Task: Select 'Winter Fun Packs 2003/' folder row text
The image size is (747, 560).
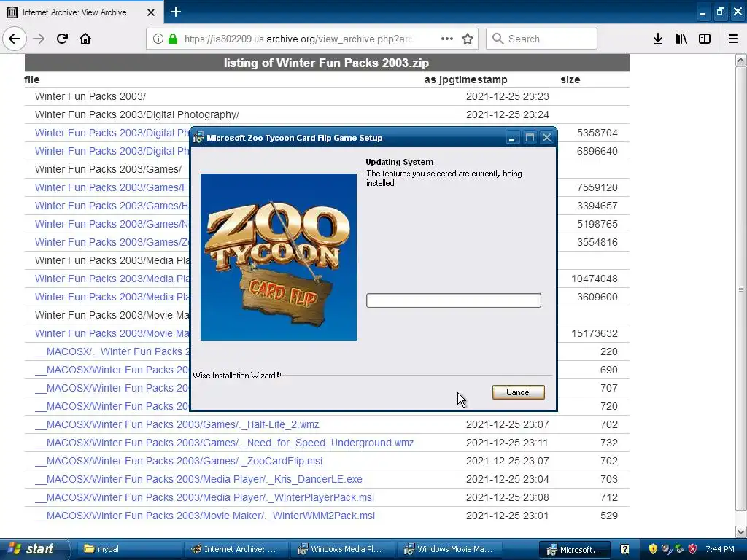Action: tap(90, 96)
